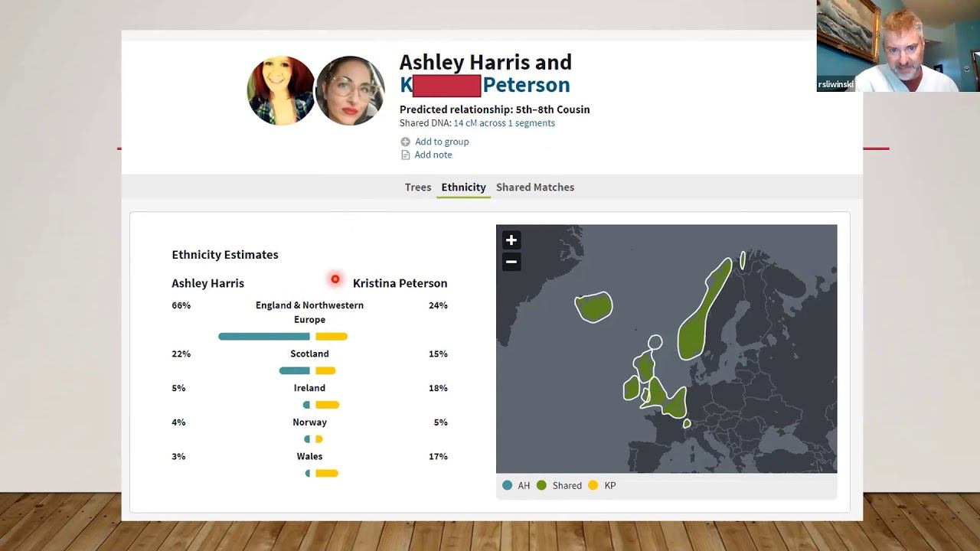Click the Ethnicity Estimates heading

point(225,255)
